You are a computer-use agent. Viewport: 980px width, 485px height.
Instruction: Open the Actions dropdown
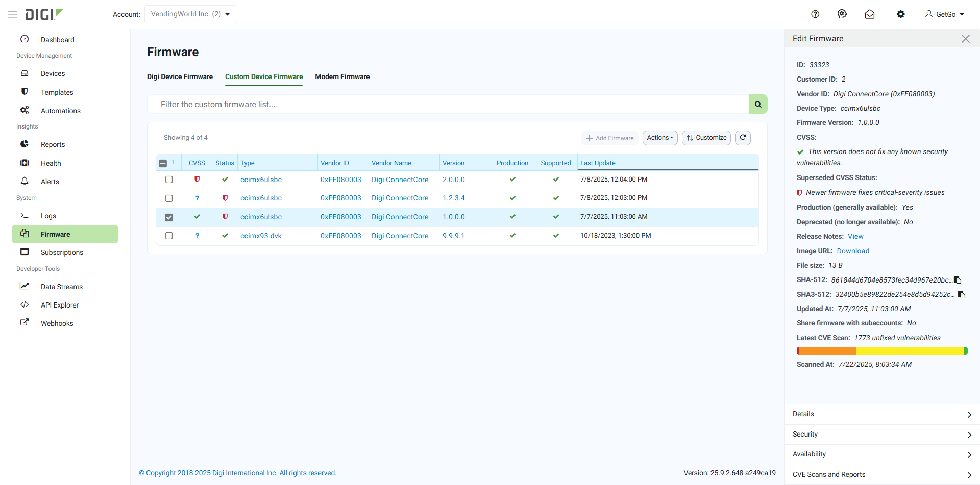pyautogui.click(x=659, y=138)
